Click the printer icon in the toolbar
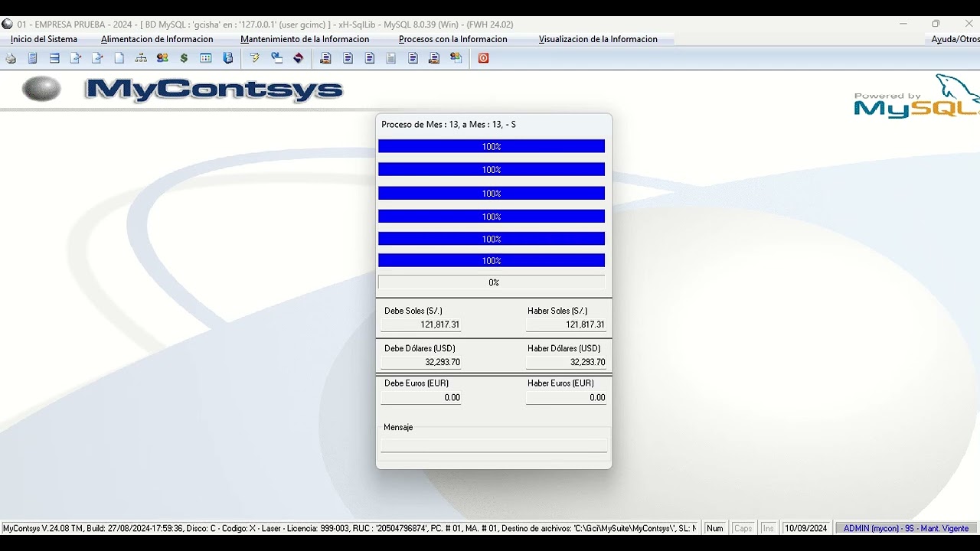The height and width of the screenshot is (551, 980). (11, 58)
